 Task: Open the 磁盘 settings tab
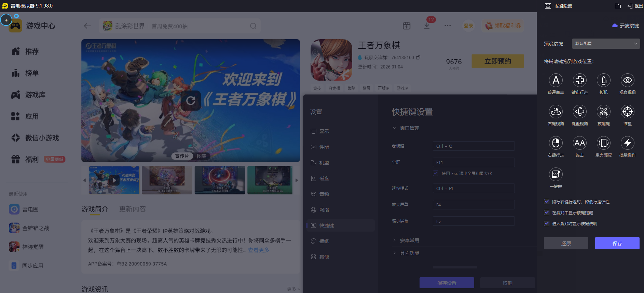tap(341, 178)
